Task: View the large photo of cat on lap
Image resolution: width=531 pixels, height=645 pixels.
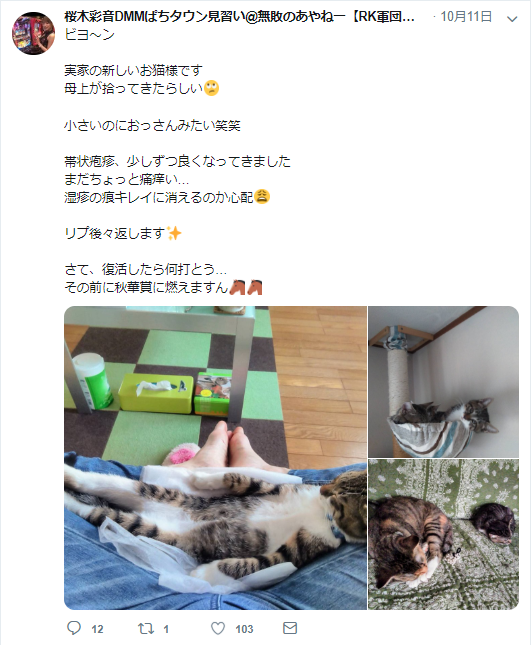Action: point(215,458)
